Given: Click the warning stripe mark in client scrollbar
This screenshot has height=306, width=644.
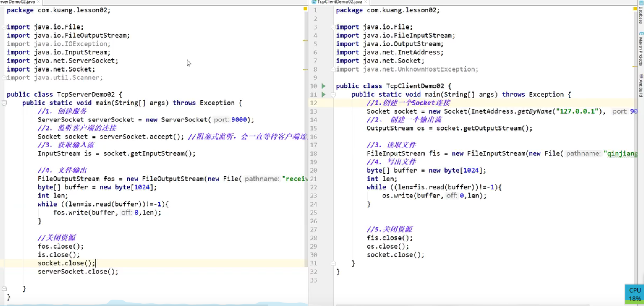Looking at the screenshot, I should 635,66.
